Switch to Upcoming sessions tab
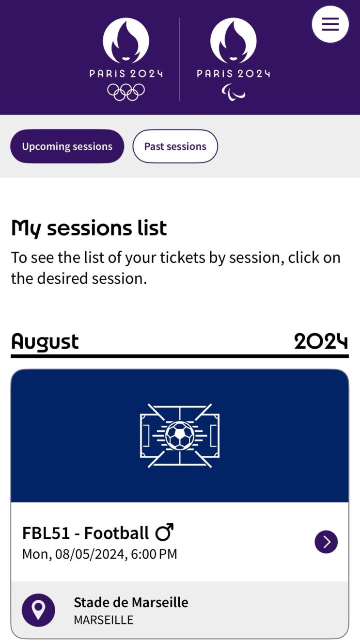Image resolution: width=360 pixels, height=644 pixels. coord(67,146)
